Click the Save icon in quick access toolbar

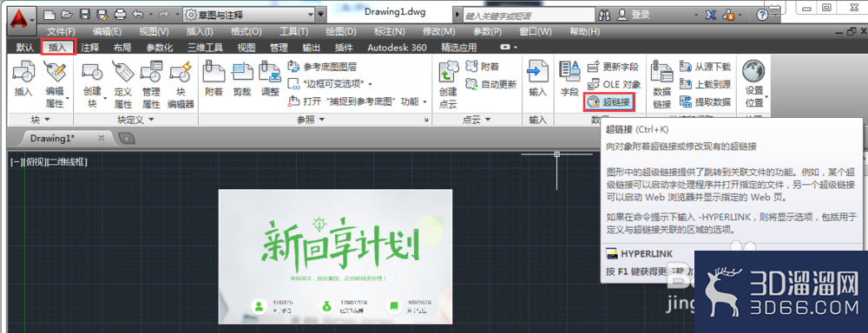coord(84,15)
